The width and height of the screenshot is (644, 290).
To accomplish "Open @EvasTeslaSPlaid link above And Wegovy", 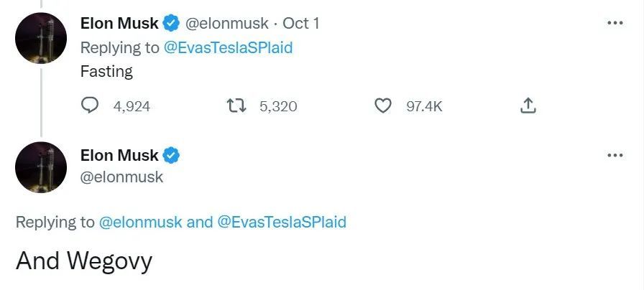I will click(282, 222).
